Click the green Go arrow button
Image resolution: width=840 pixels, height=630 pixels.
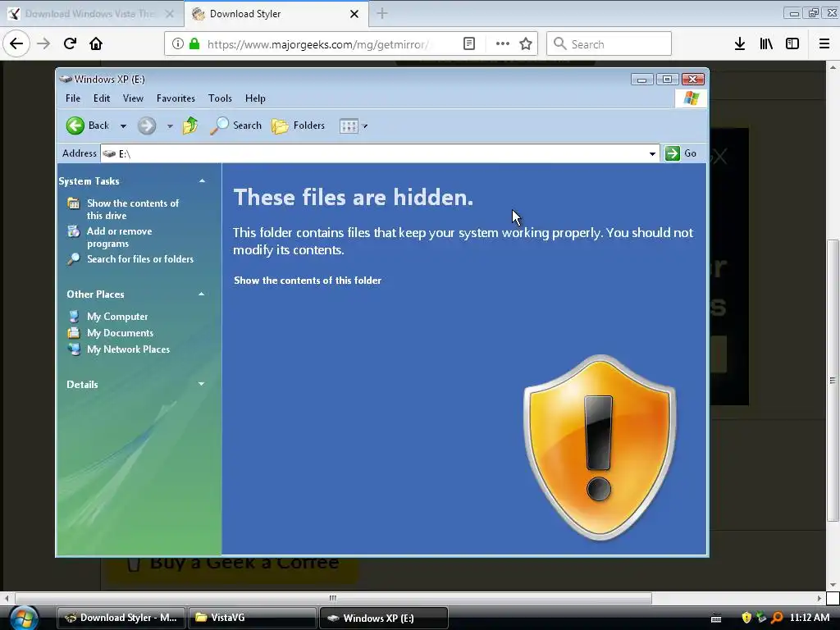click(673, 153)
